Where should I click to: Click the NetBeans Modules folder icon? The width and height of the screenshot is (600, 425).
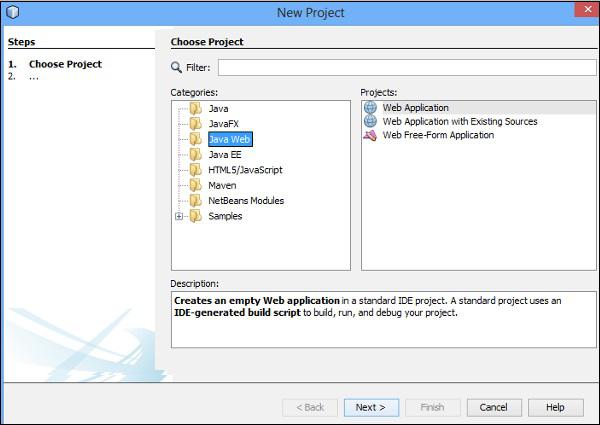195,200
